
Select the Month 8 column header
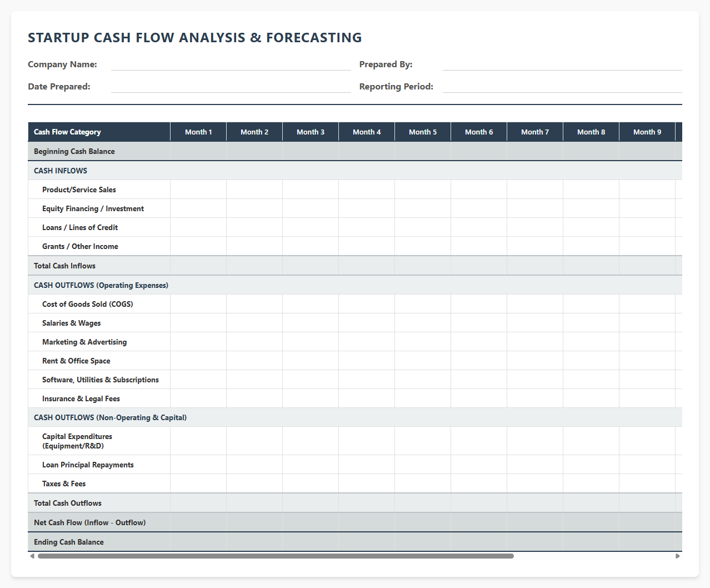[591, 132]
